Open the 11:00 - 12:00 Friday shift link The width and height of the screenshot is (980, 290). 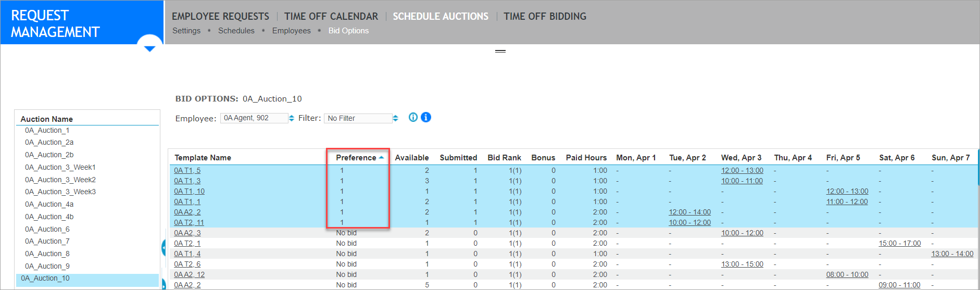(x=847, y=201)
